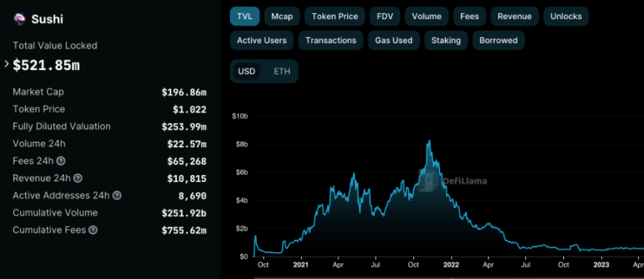Click the Active Addresses 24h help icon

click(x=117, y=195)
